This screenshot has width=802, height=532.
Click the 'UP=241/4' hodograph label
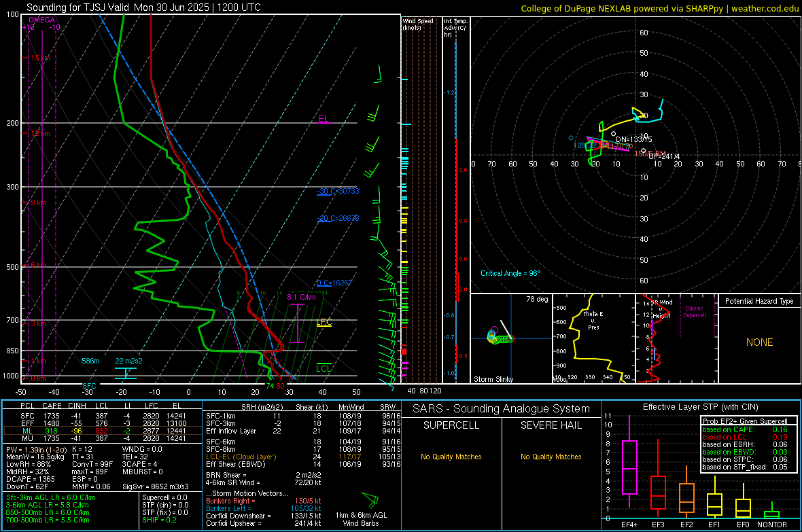(x=664, y=156)
